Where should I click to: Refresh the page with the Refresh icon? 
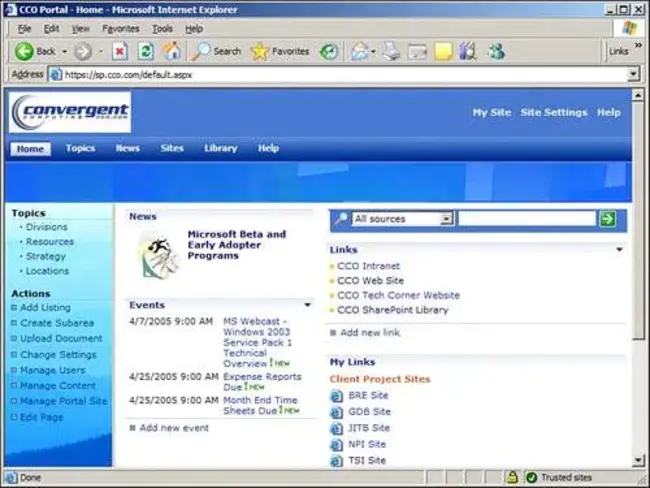(x=146, y=51)
